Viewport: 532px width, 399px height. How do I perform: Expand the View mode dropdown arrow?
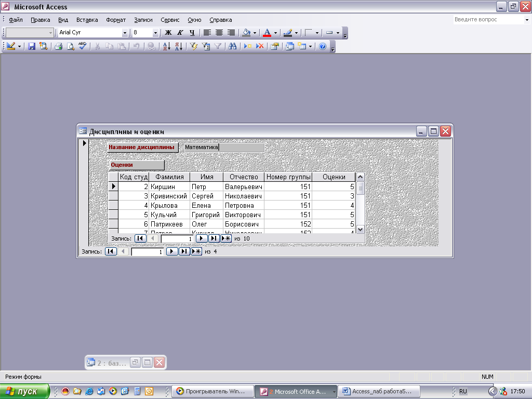(x=19, y=46)
